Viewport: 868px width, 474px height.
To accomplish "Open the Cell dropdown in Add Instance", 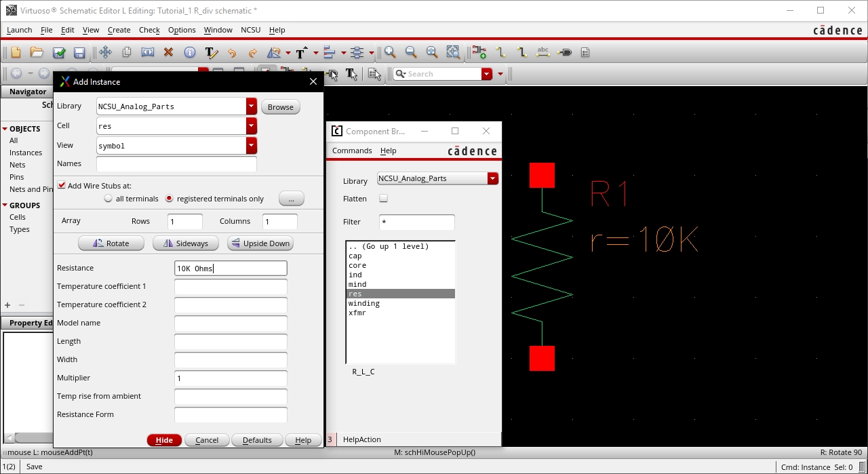I will 252,126.
